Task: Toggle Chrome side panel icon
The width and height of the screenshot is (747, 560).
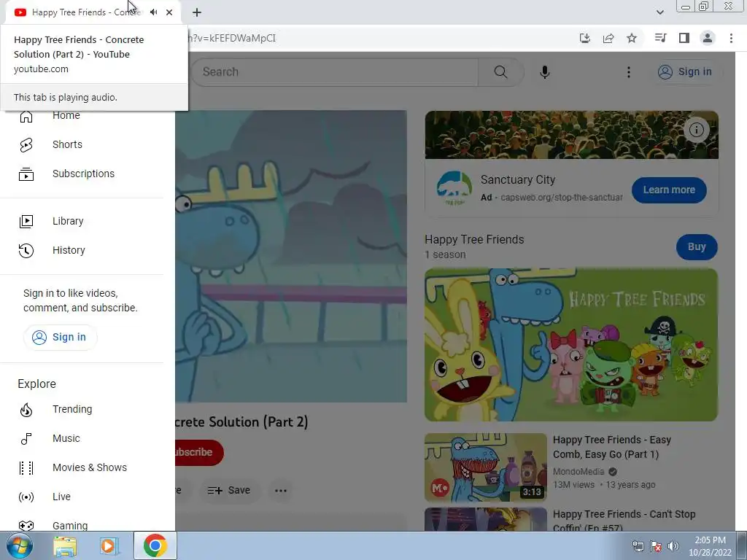Action: (x=684, y=38)
